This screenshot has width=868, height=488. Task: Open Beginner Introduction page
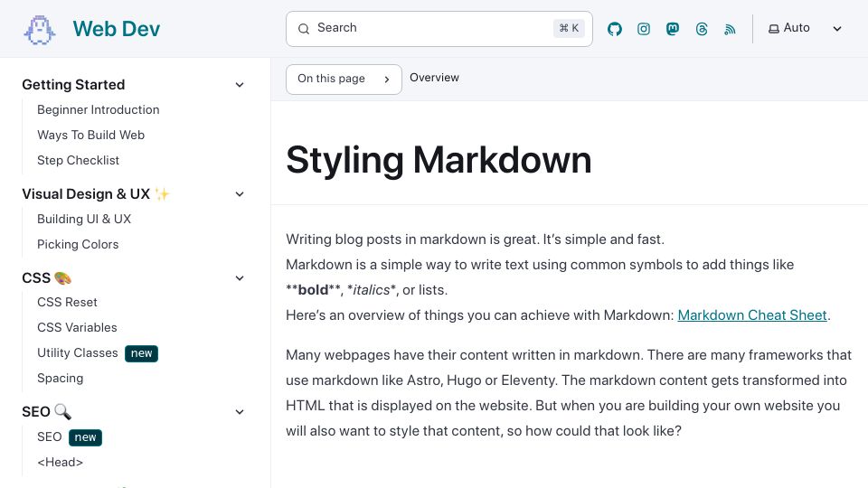(x=98, y=109)
